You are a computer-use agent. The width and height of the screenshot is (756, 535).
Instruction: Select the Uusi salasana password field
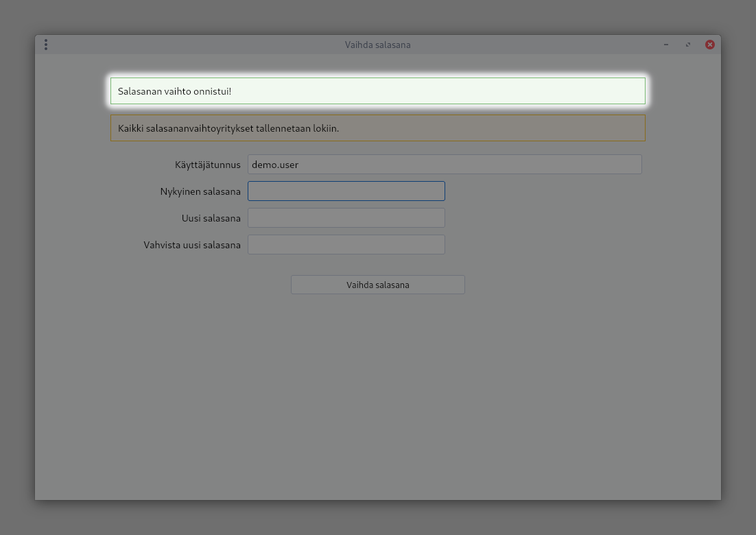346,218
